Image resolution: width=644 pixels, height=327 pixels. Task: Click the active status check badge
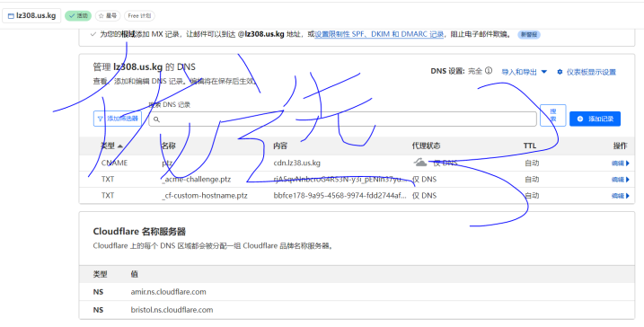[78, 16]
